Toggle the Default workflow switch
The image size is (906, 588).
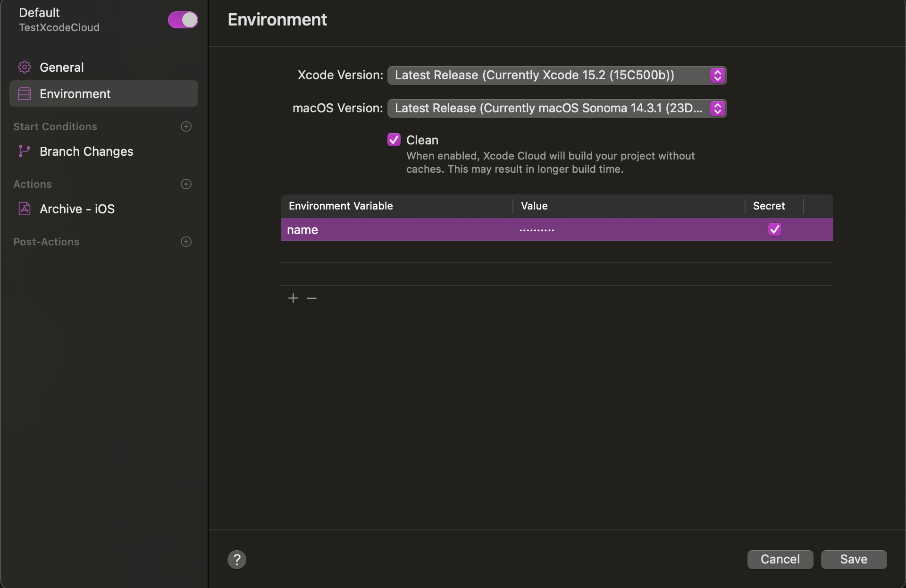click(x=183, y=20)
